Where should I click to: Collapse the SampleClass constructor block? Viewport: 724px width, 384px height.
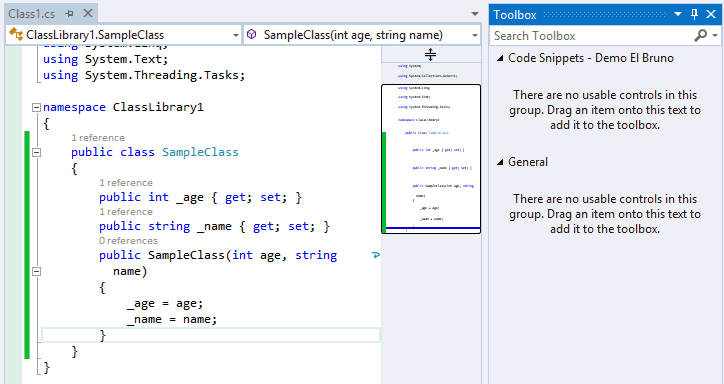36,271
